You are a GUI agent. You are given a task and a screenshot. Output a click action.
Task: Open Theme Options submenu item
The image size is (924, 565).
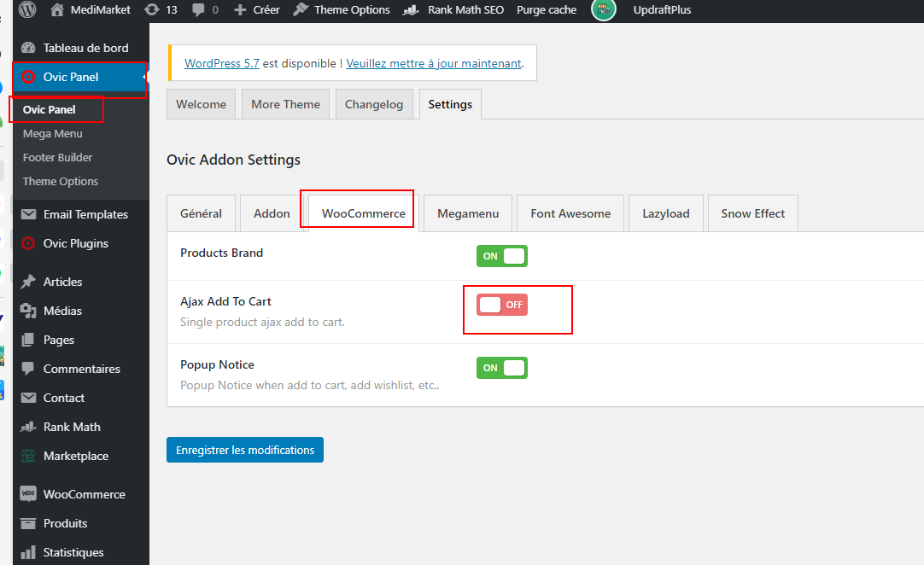(61, 182)
